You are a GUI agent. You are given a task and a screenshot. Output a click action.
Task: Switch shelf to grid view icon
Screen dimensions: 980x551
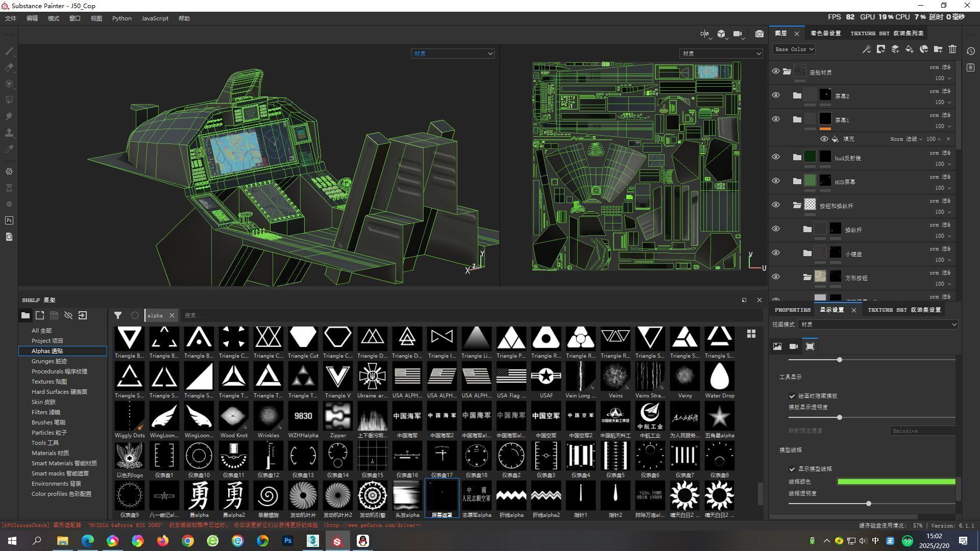pyautogui.click(x=751, y=334)
